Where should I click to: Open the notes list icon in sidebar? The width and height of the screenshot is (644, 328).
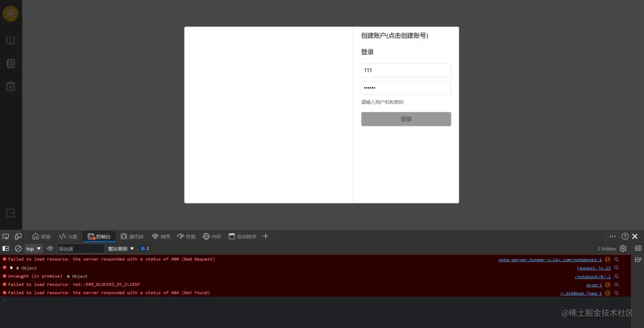point(10,64)
